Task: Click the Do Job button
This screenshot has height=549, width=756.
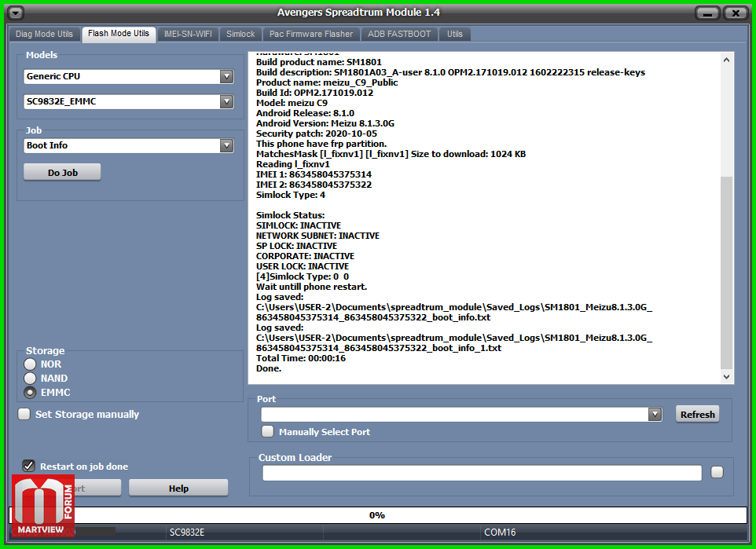Action: (62, 173)
